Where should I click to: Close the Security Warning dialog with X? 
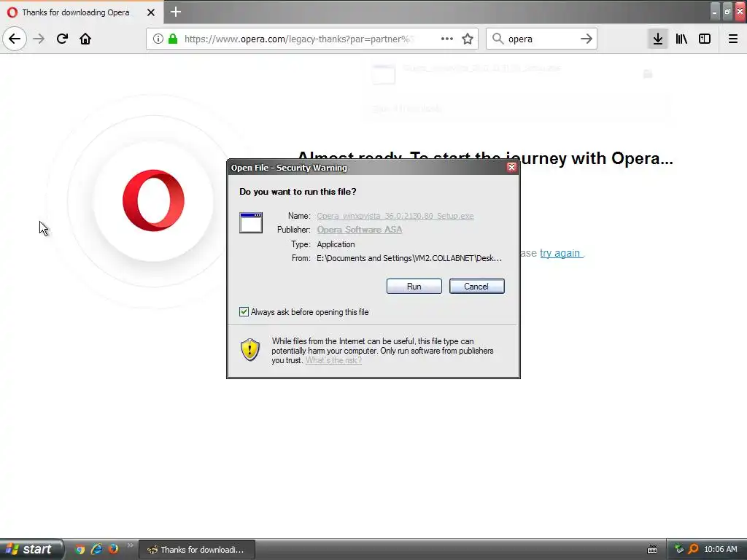click(511, 167)
